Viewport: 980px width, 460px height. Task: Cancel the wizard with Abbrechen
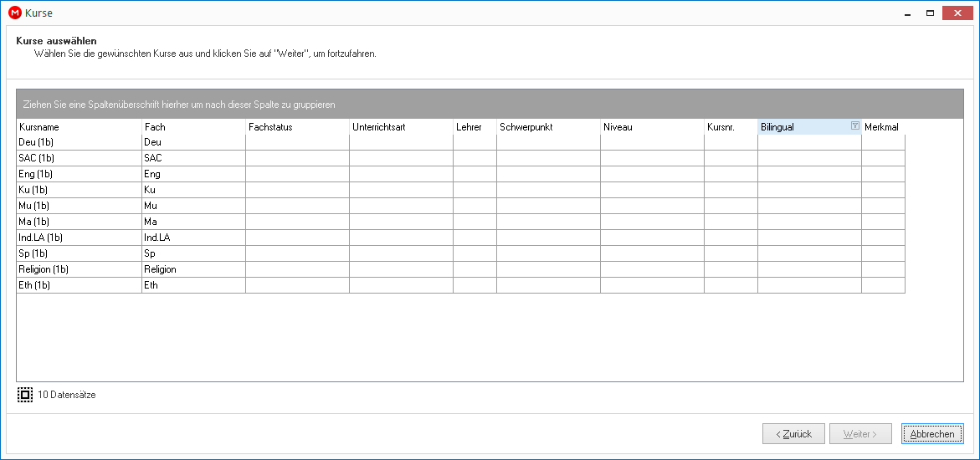tap(932, 434)
